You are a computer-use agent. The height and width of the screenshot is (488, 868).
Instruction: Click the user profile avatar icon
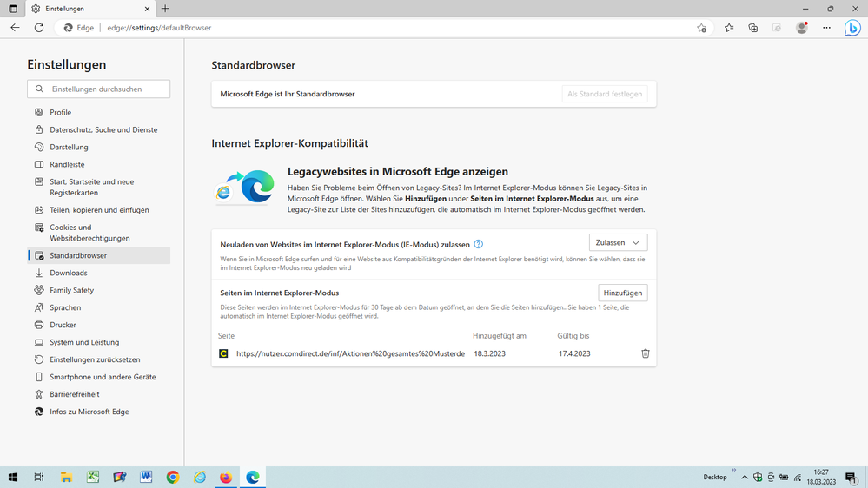click(802, 28)
